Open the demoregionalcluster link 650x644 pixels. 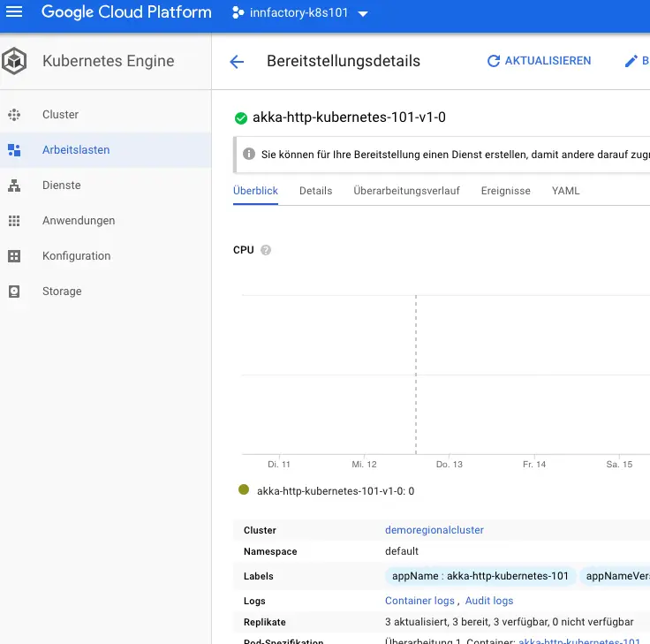coord(434,530)
